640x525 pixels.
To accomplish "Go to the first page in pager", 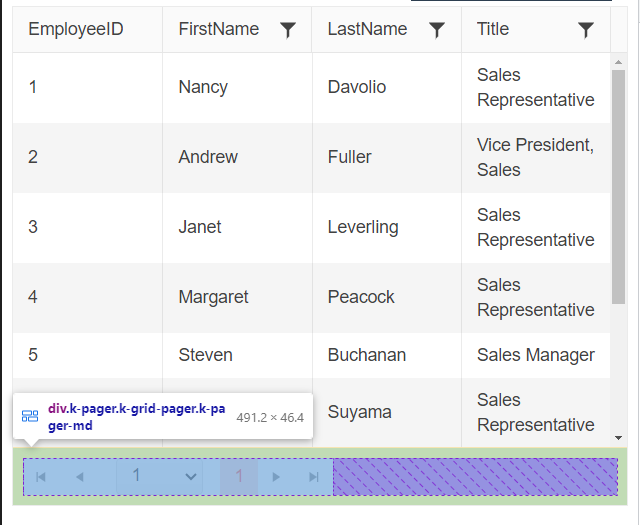I will point(41,477).
